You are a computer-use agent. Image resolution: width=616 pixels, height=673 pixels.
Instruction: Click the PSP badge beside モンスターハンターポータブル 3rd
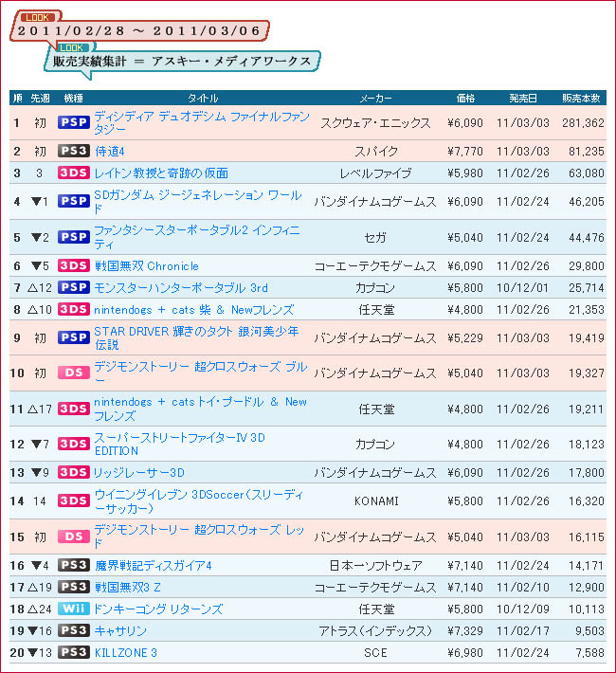pyautogui.click(x=74, y=287)
